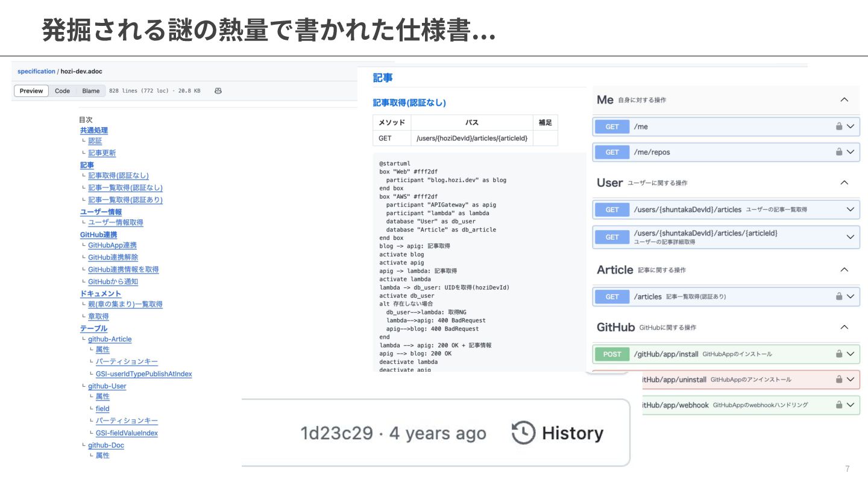
Task: Open GitHubから通知 link
Action: [x=113, y=281]
